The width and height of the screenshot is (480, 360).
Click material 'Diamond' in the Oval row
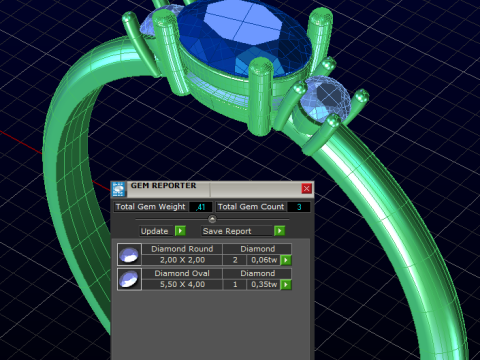257,273
